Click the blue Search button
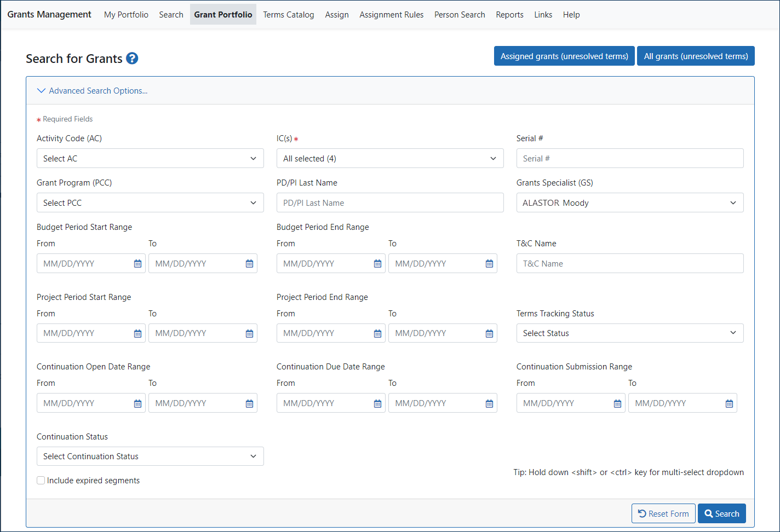 point(722,513)
